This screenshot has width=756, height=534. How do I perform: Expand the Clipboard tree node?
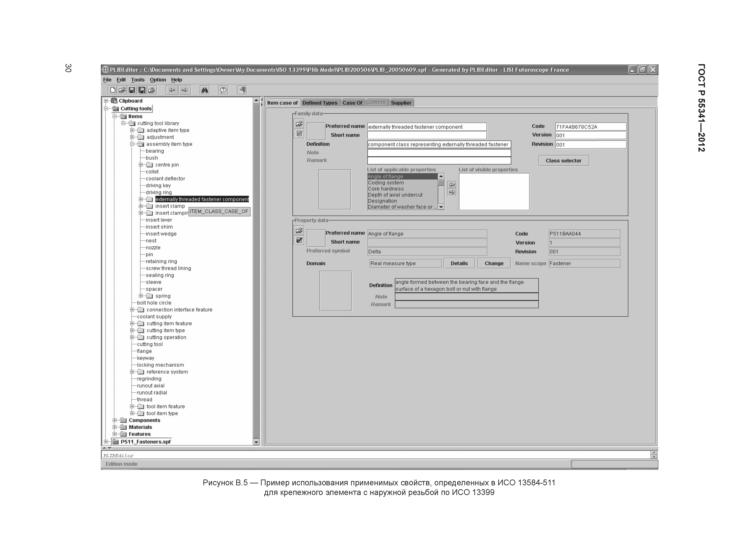106,101
